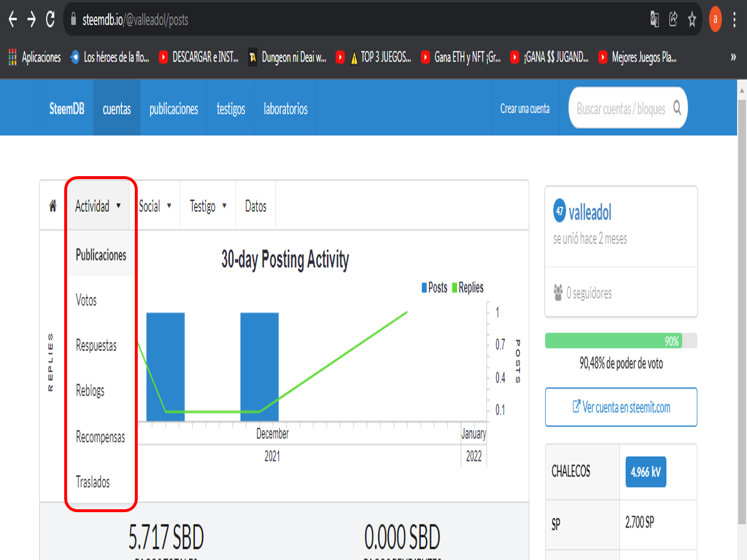Open the testigos navigation item
This screenshot has width=747, height=560.
point(231,108)
